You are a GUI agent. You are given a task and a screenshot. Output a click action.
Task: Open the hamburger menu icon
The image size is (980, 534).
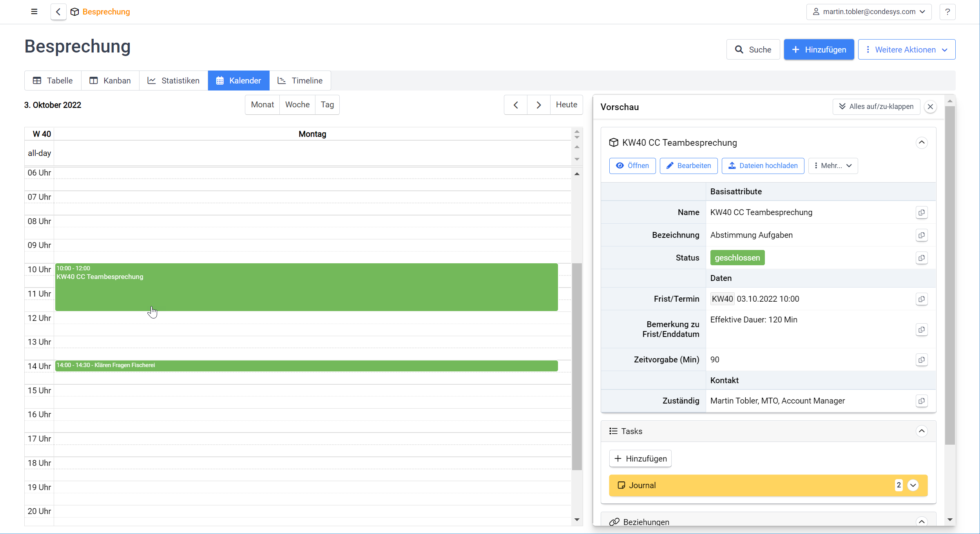pos(34,12)
